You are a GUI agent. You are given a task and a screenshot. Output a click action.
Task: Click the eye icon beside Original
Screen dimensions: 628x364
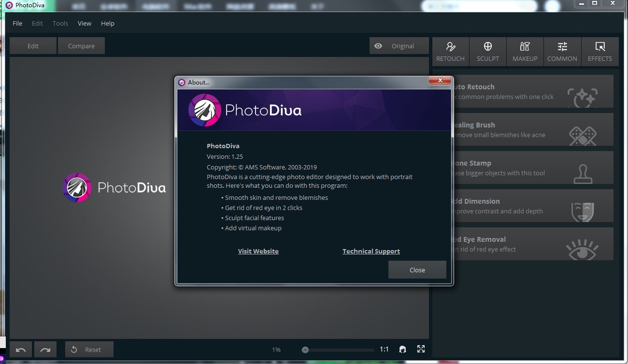tap(378, 46)
